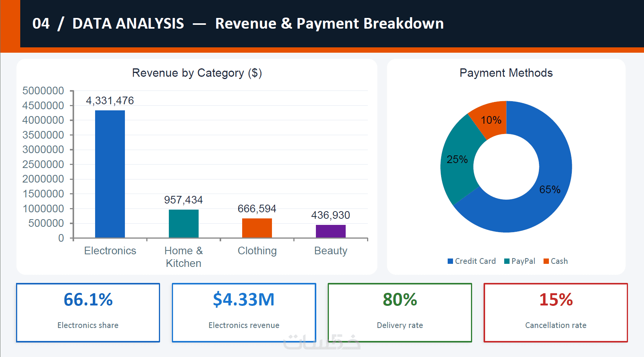Select the teal Home & Kitchen bar
The width and height of the screenshot is (644, 357).
pyautogui.click(x=184, y=224)
